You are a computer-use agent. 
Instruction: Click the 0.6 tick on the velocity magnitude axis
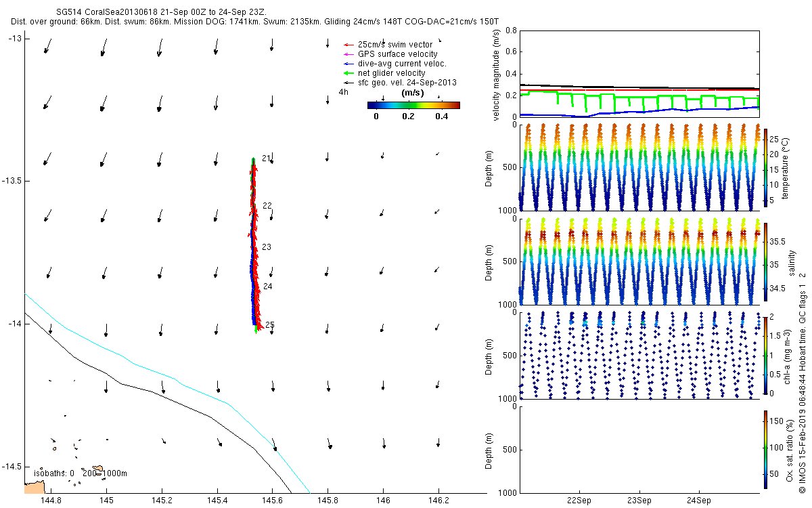[x=511, y=53]
